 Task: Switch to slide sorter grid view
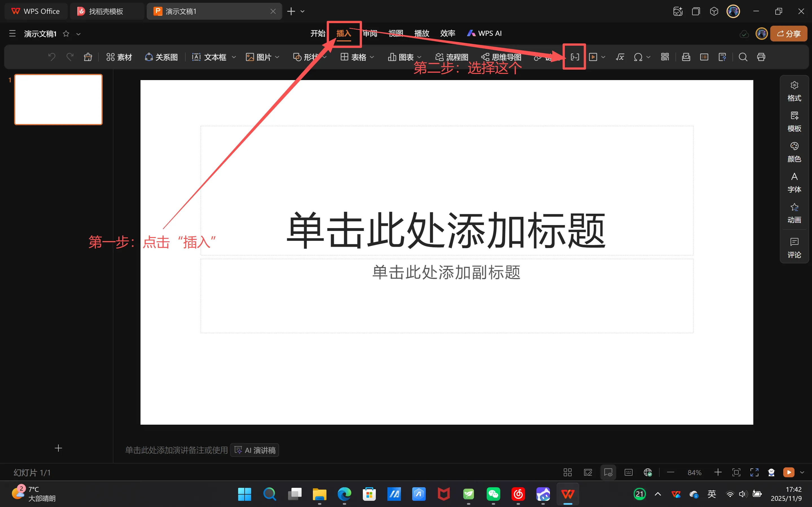tap(567, 473)
